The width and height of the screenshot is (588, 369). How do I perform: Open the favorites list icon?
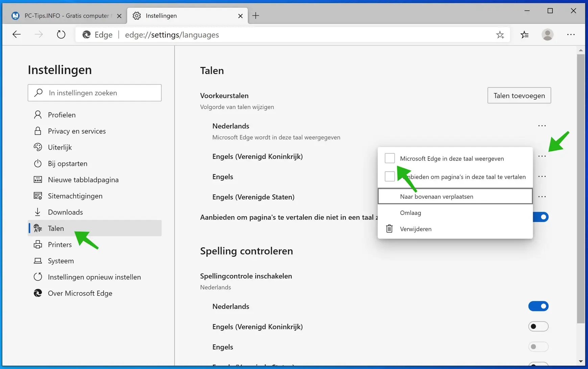(x=524, y=34)
